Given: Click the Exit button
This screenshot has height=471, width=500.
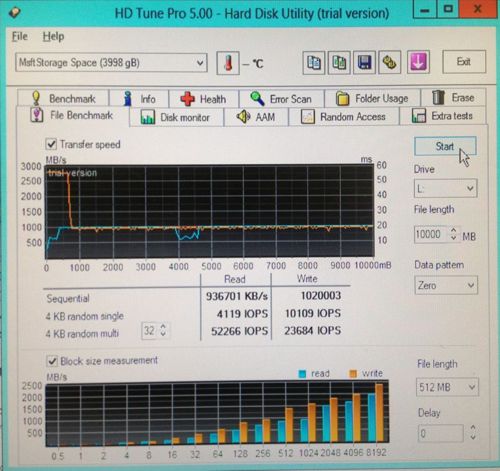Looking at the screenshot, I should (464, 62).
